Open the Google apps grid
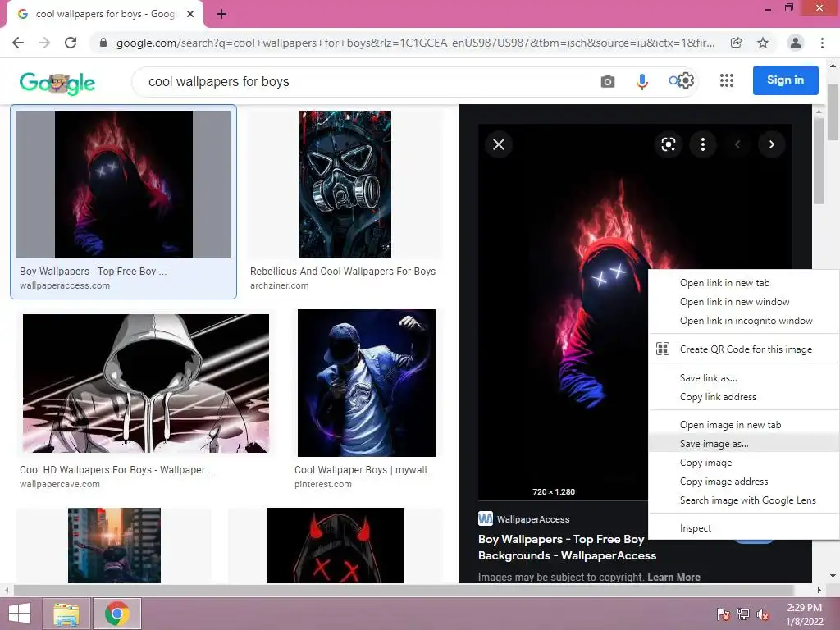The image size is (840, 630). [x=727, y=80]
